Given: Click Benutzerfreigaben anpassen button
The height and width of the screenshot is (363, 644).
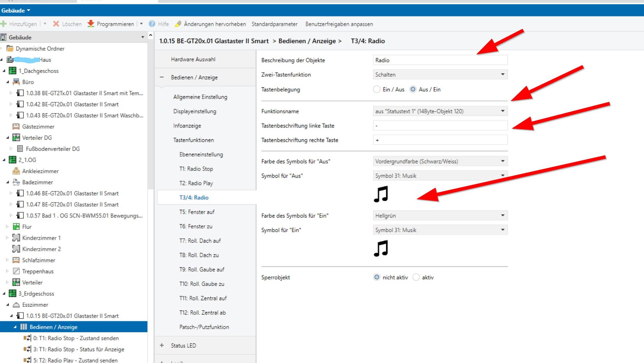Looking at the screenshot, I should tap(339, 24).
